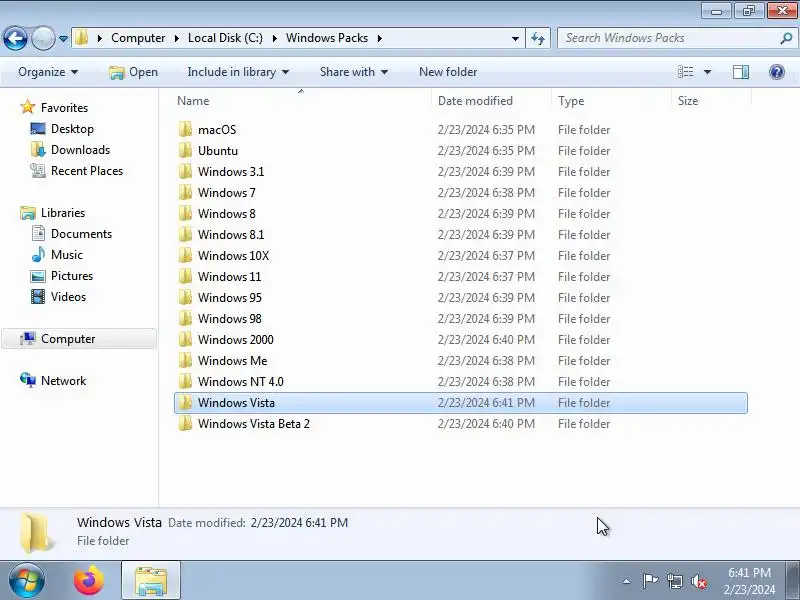Toggle the preview pane icon
The image size is (800, 600).
(x=741, y=72)
